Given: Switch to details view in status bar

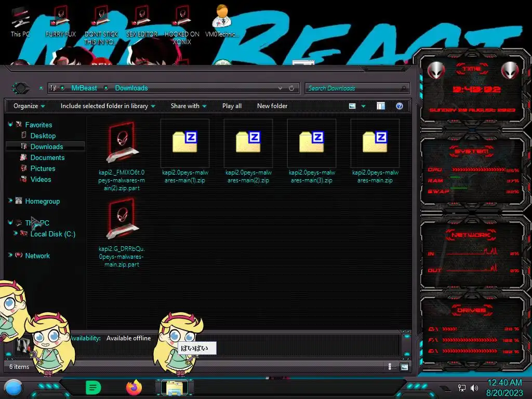Looking at the screenshot, I should pos(390,367).
